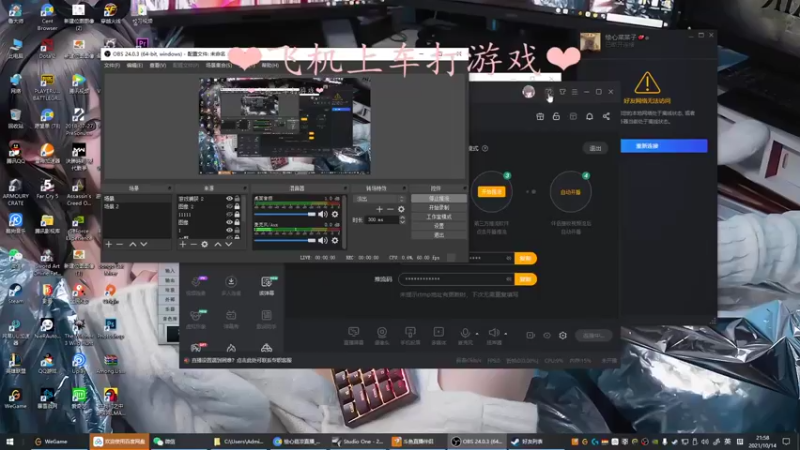The height and width of the screenshot is (450, 800).
Task: Click the microphone icon in the companion bottom toolbar
Action: click(465, 335)
